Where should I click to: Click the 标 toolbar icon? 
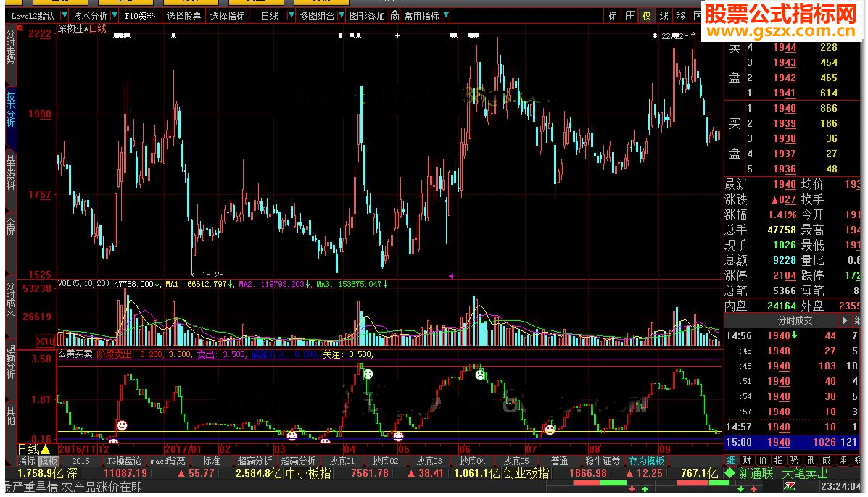[x=613, y=15]
